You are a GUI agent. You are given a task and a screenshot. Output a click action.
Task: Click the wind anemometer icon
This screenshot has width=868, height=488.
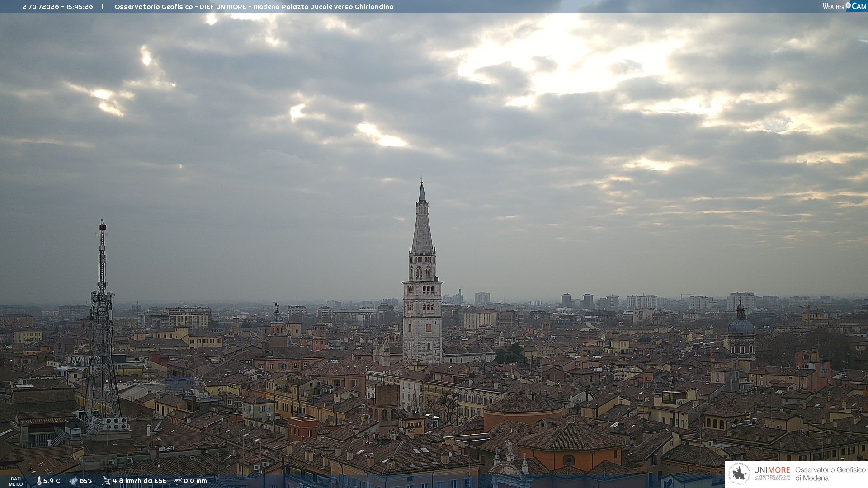click(106, 481)
